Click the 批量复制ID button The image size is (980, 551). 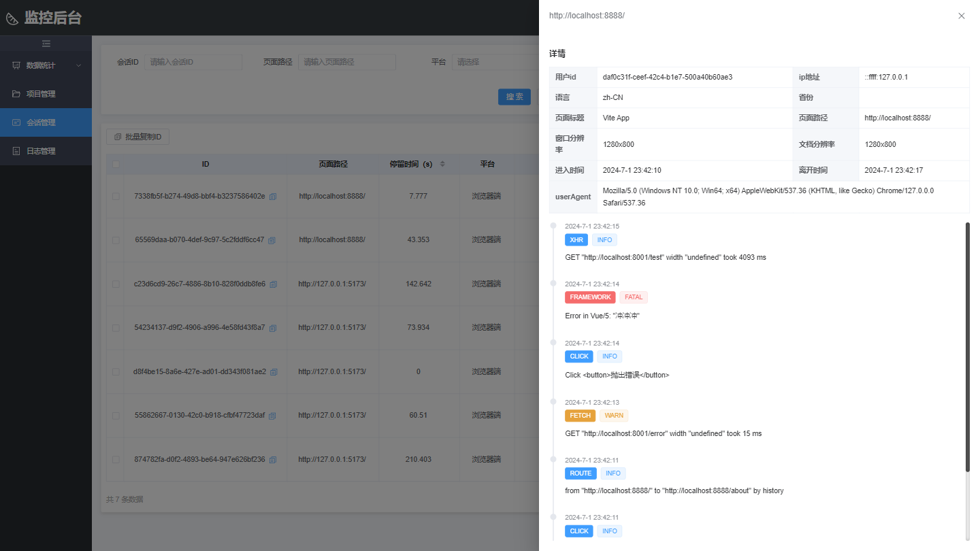click(137, 137)
